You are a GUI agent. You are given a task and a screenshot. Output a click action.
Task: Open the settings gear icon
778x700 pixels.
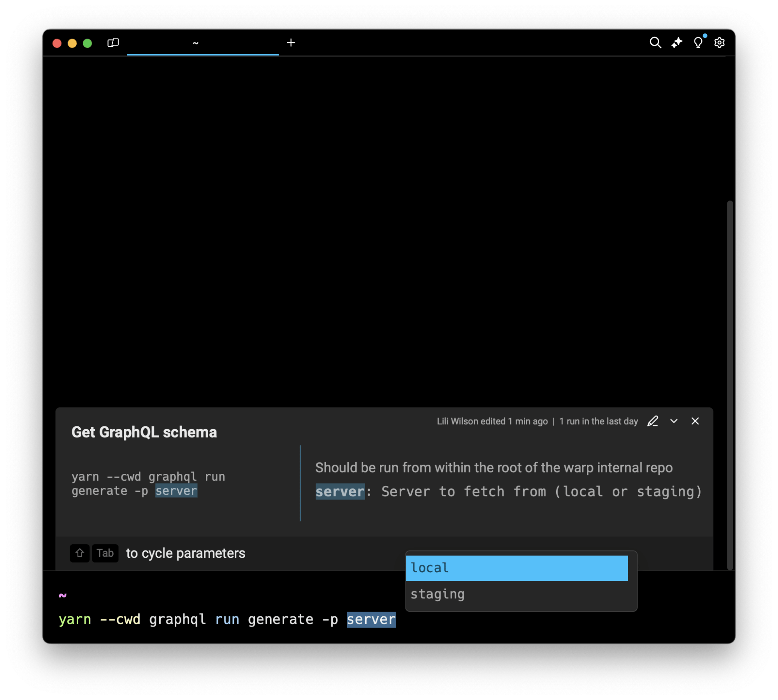(x=719, y=42)
